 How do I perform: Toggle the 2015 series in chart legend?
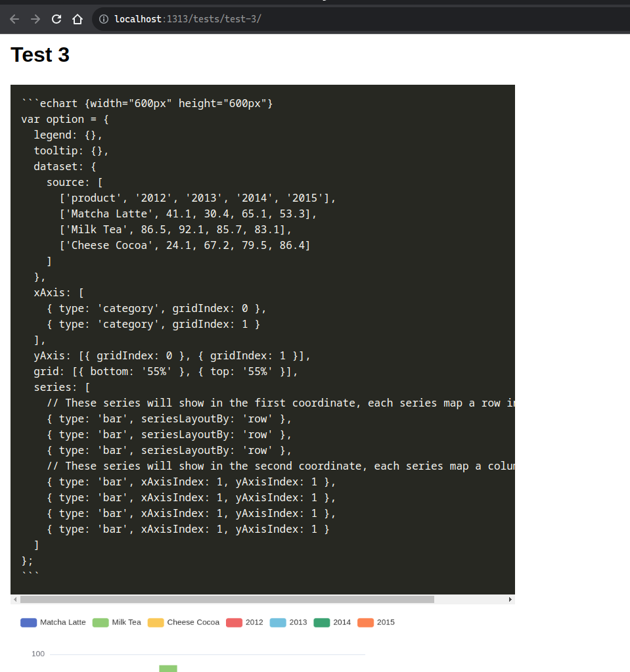coord(376,622)
